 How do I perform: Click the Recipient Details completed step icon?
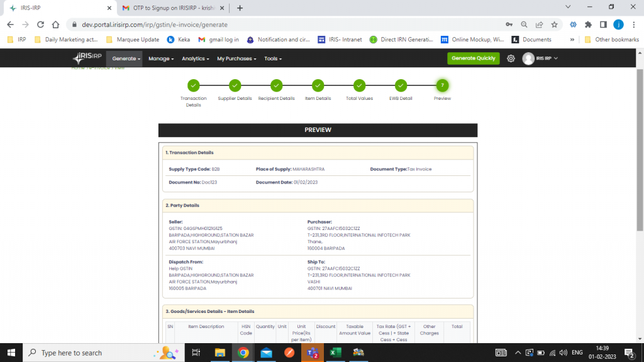[277, 86]
